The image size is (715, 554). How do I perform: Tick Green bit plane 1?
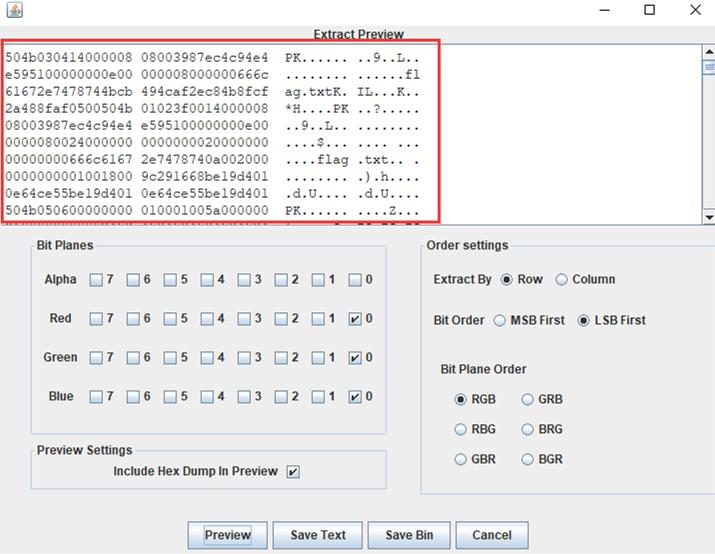pos(318,357)
